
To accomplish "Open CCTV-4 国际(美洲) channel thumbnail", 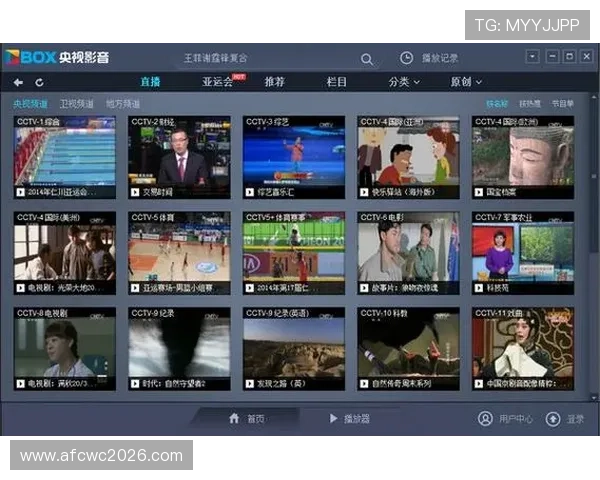I will [x=65, y=253].
